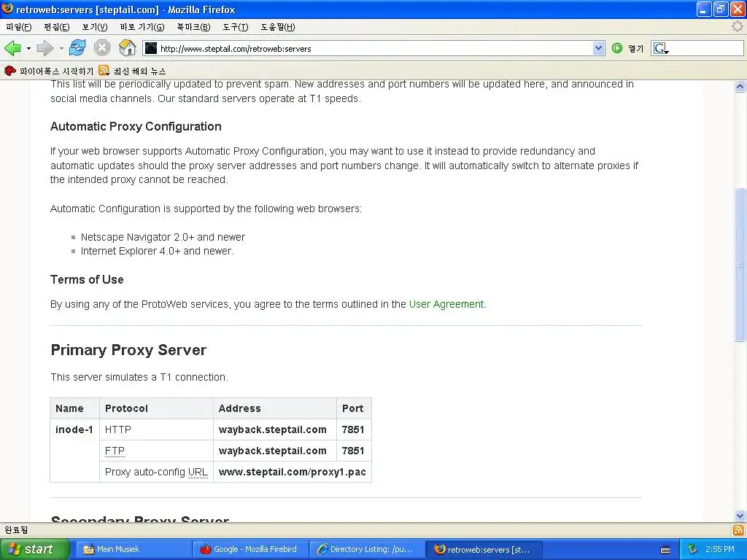Click the Port column header
Viewport: 747px width, 560px height.
tap(354, 408)
